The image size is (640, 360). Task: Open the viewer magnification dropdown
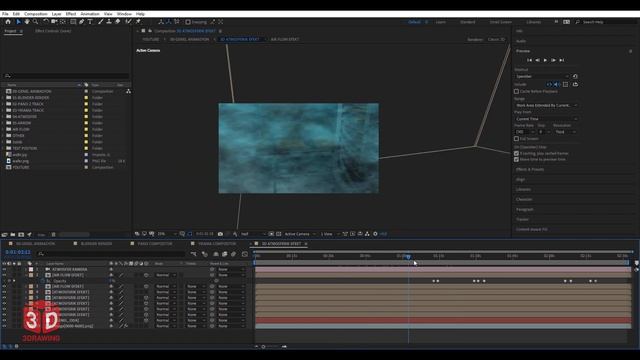coord(167,234)
